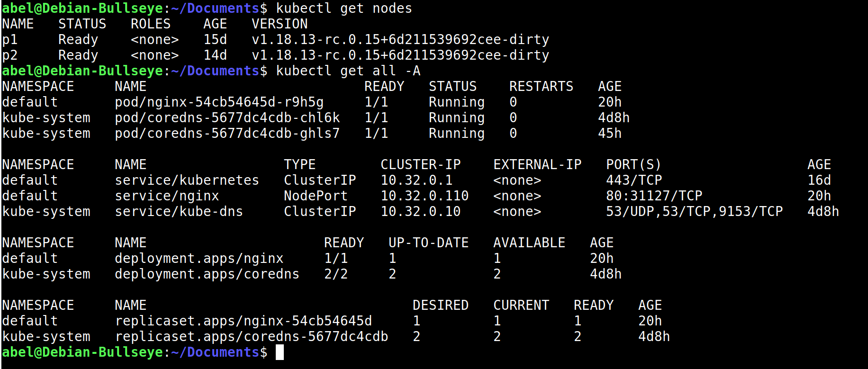Select replicaset.apps/coredns-5677dc4cdb text
This screenshot has height=369, width=868.
coord(252,337)
